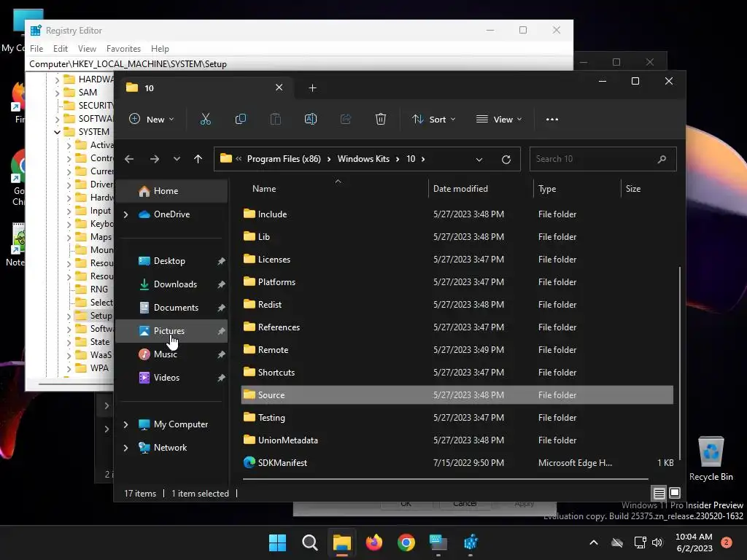Open recent locations dropdown arrow
747x560 pixels.
[x=177, y=159]
